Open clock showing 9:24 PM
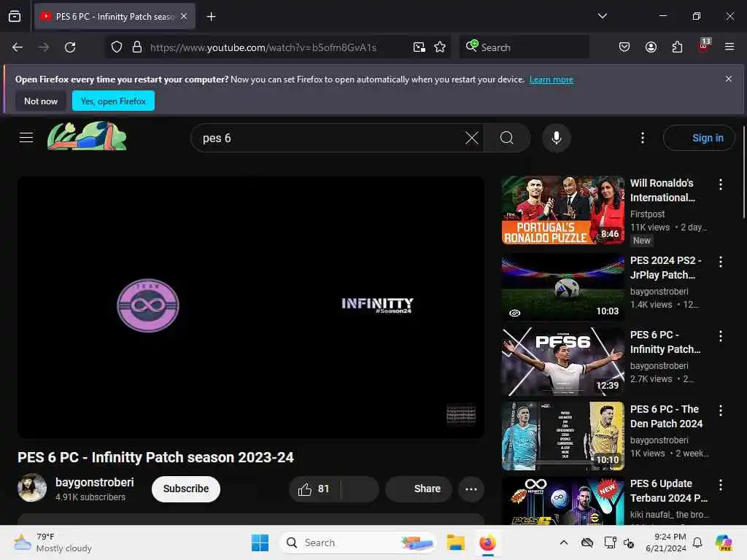Viewport: 747px width, 560px height. point(665,542)
